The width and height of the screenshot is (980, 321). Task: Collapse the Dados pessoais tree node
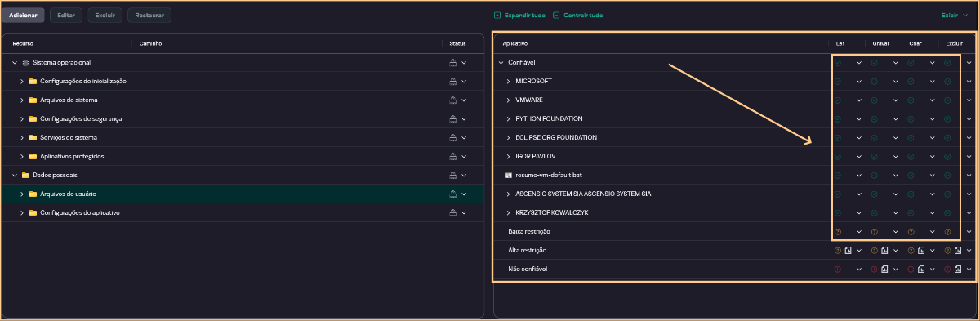click(x=15, y=176)
